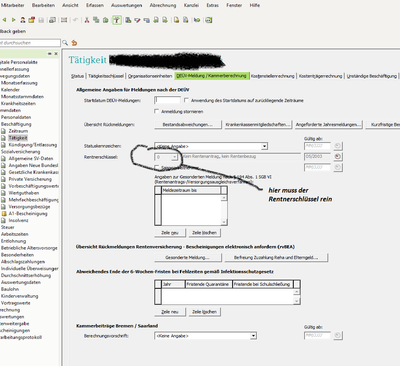Close the navigation panel with X icon
This screenshot has height=366, width=400.
click(x=56, y=53)
